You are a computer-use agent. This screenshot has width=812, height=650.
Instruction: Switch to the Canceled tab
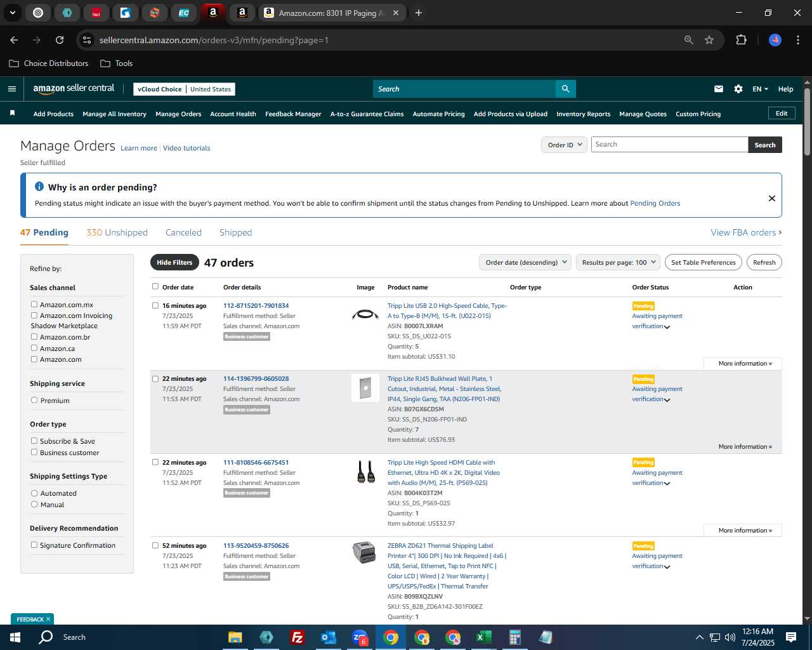(183, 232)
